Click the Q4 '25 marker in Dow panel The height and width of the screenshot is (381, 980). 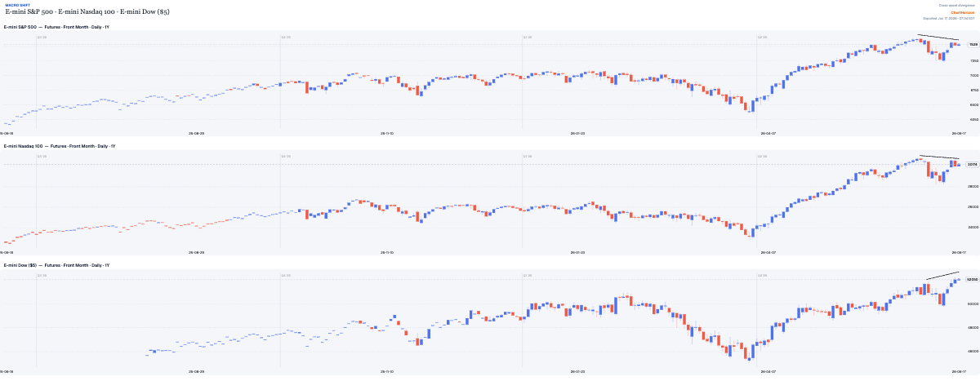(x=285, y=275)
